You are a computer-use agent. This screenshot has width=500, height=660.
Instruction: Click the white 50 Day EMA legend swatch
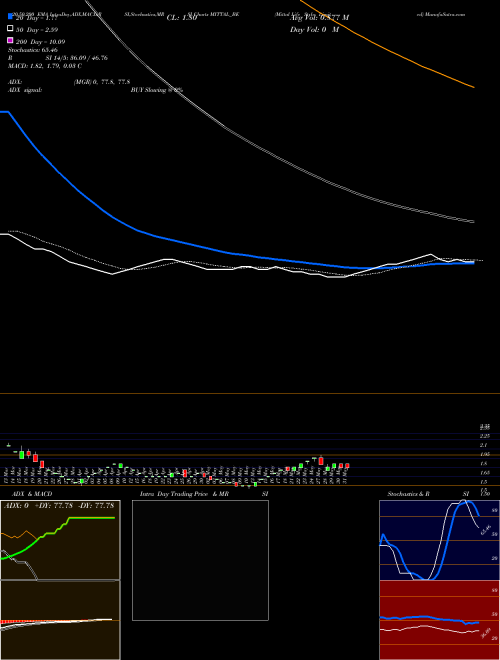click(x=10, y=29)
